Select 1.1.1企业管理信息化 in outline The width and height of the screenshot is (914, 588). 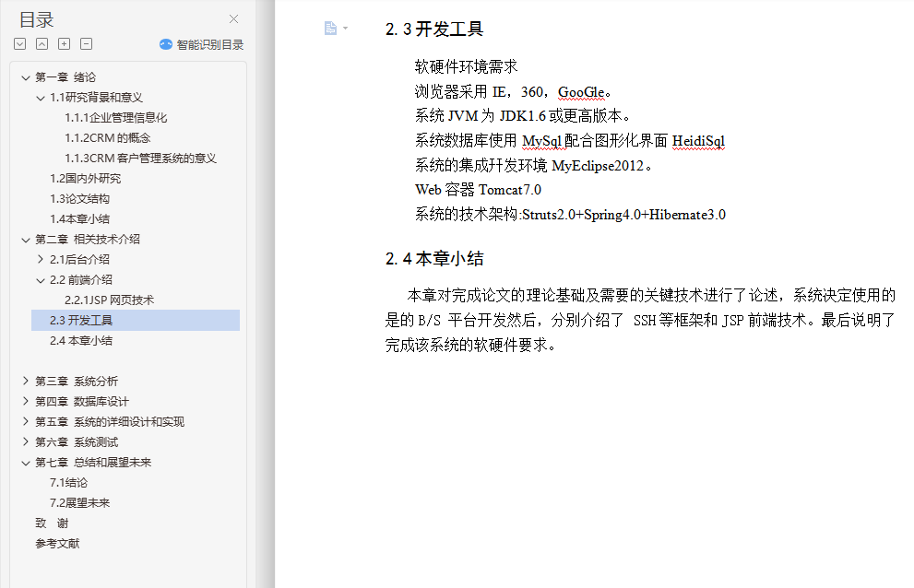115,118
